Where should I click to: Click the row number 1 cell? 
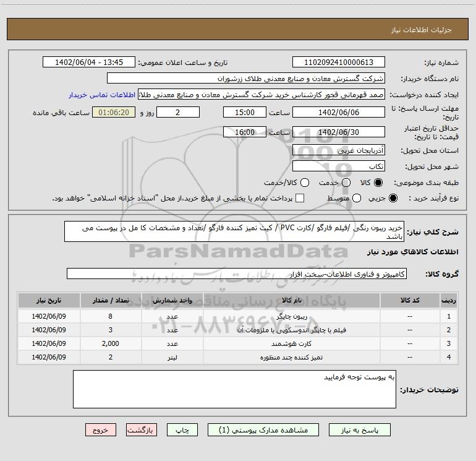coord(448,316)
